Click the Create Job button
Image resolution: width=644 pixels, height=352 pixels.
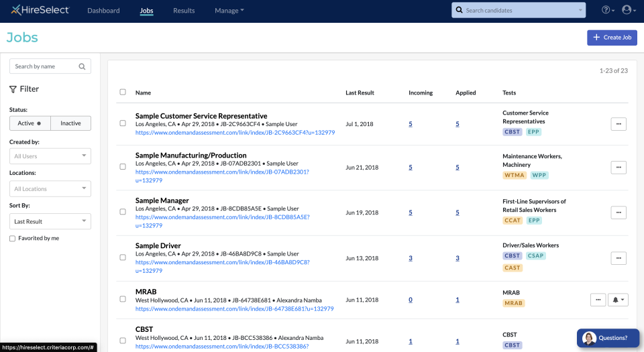point(612,38)
